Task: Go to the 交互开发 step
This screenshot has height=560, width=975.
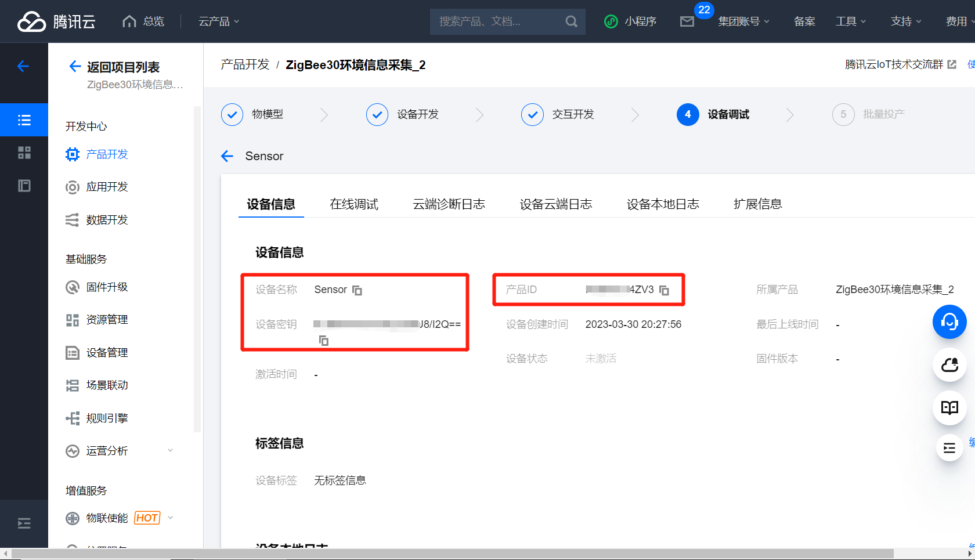Action: tap(558, 114)
